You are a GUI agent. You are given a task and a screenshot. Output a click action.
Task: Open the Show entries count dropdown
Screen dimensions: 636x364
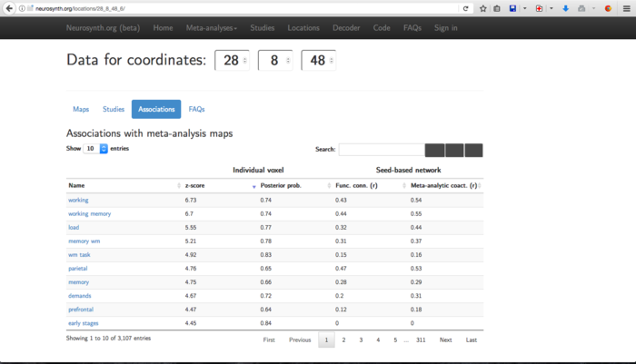(x=95, y=148)
